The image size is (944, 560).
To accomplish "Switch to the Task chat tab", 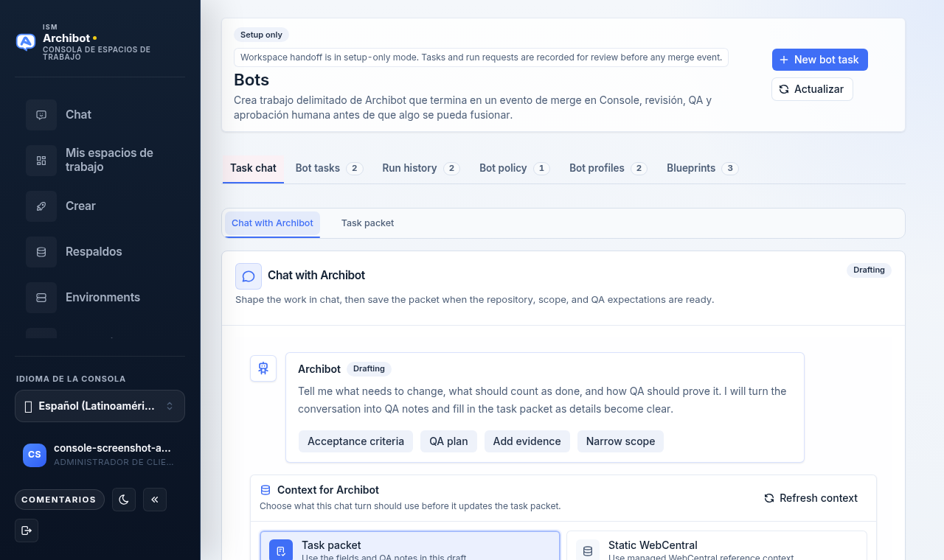I will tap(253, 168).
